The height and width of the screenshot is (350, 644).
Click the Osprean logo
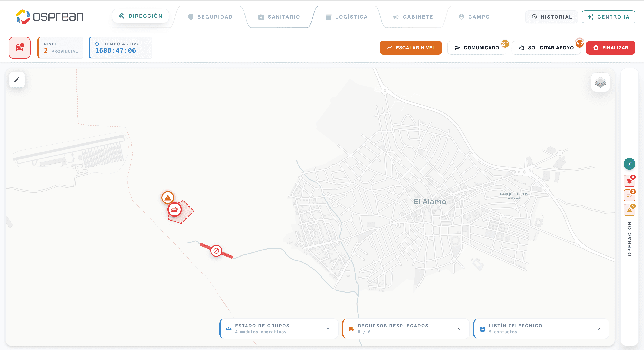click(50, 17)
